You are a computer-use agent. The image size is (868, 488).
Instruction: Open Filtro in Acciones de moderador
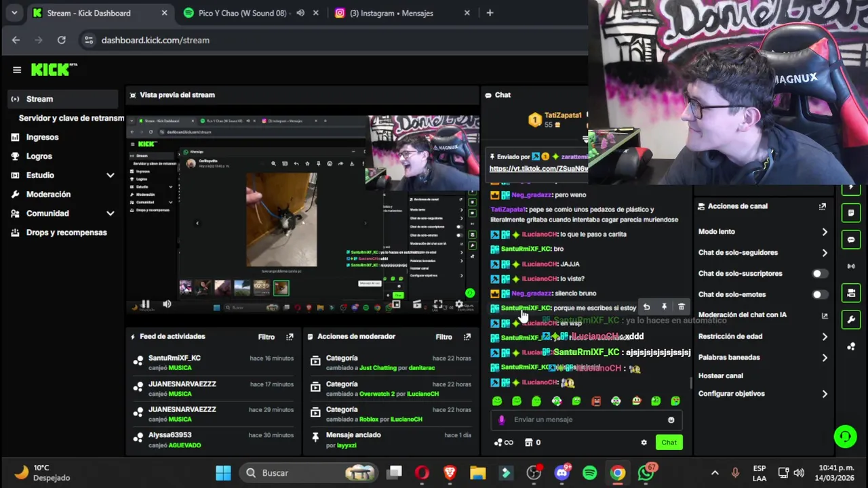443,337
